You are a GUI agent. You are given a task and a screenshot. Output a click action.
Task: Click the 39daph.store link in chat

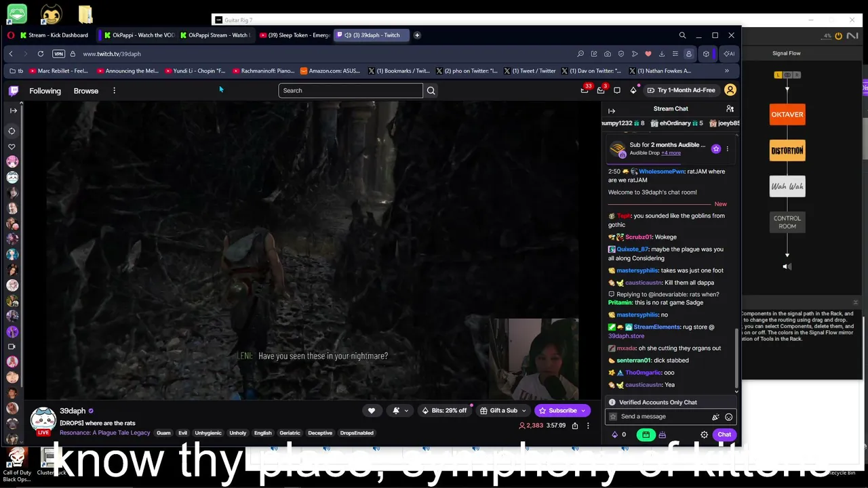click(626, 335)
